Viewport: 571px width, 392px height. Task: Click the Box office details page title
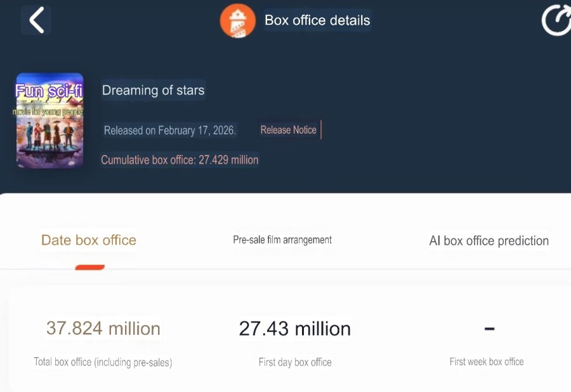[x=317, y=20]
